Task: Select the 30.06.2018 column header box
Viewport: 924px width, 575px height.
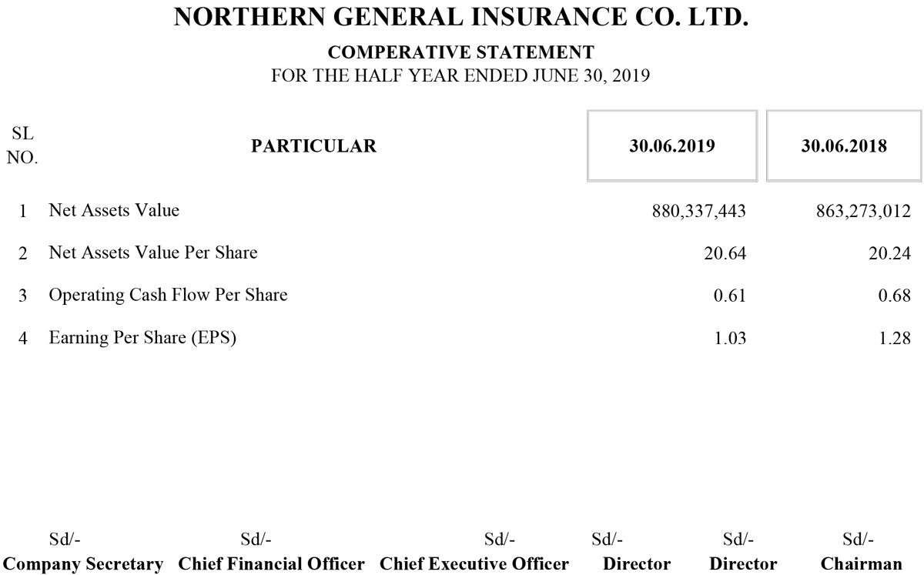Action: pos(843,146)
